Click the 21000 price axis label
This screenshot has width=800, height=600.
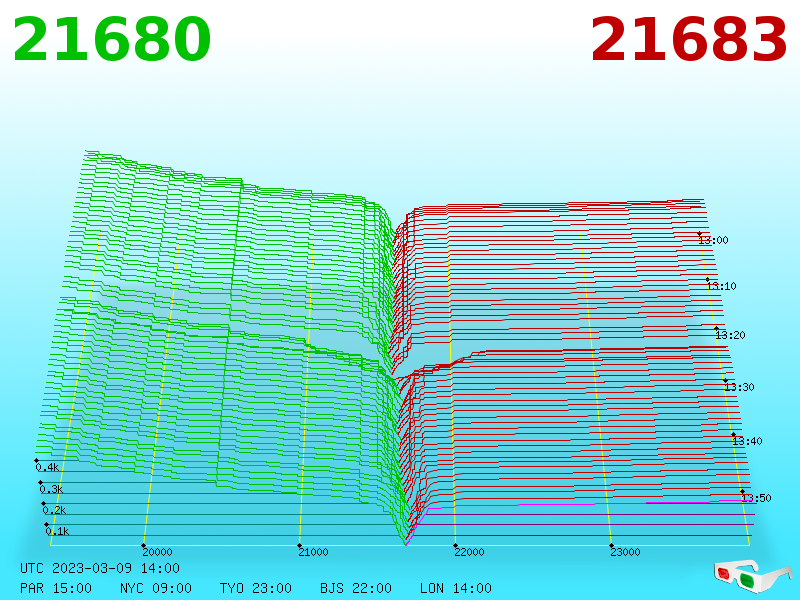[x=313, y=552]
